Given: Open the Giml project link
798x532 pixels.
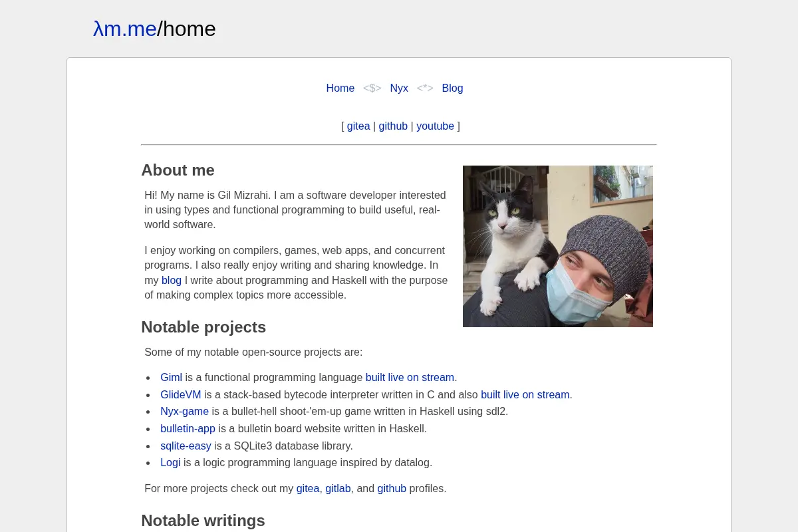Looking at the screenshot, I should click(171, 378).
